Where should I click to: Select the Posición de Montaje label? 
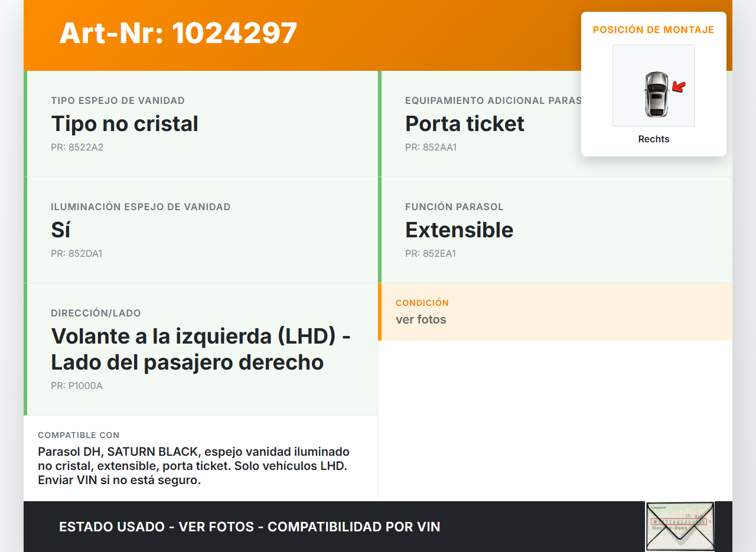653,30
